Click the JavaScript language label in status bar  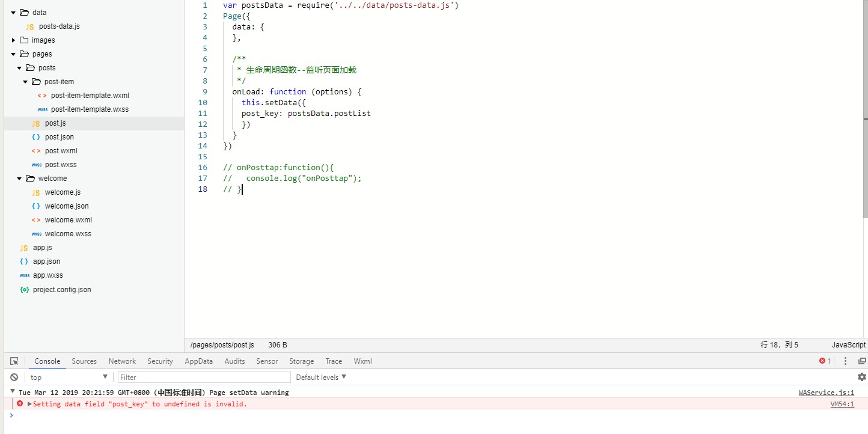[x=849, y=345]
